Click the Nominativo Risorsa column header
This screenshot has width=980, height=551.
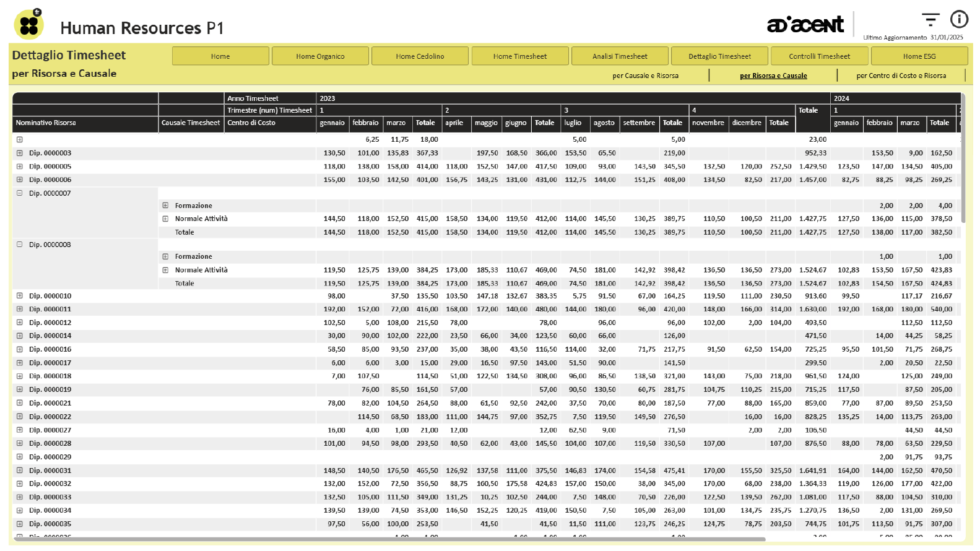[x=46, y=123]
